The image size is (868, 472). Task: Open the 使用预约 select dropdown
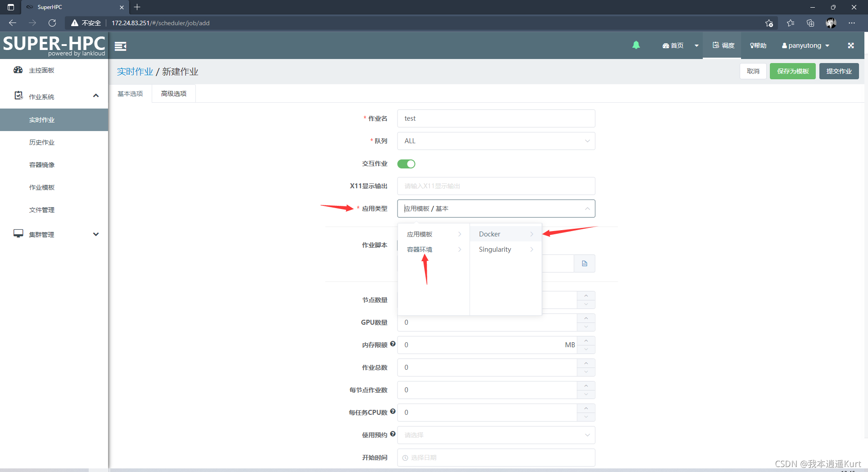click(496, 435)
